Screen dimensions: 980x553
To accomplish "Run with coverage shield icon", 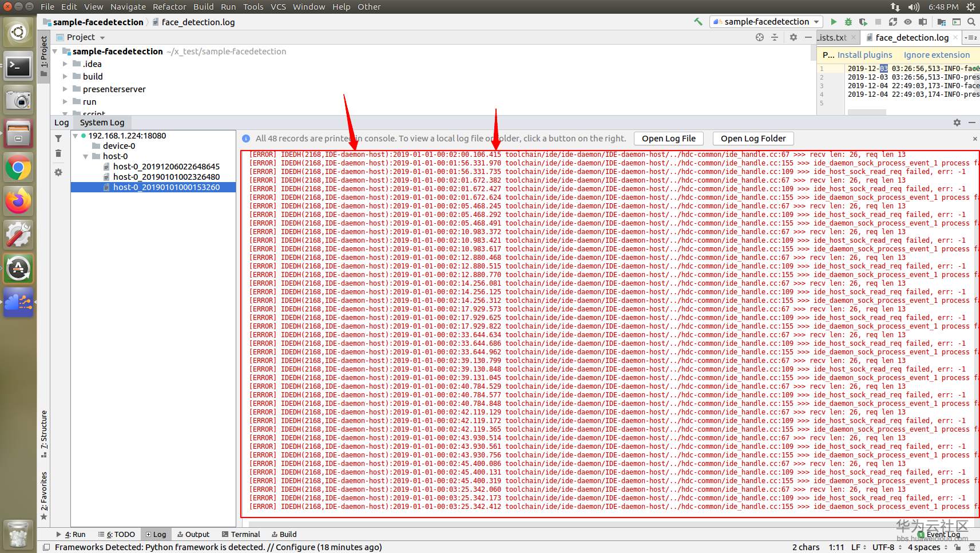I will click(863, 22).
